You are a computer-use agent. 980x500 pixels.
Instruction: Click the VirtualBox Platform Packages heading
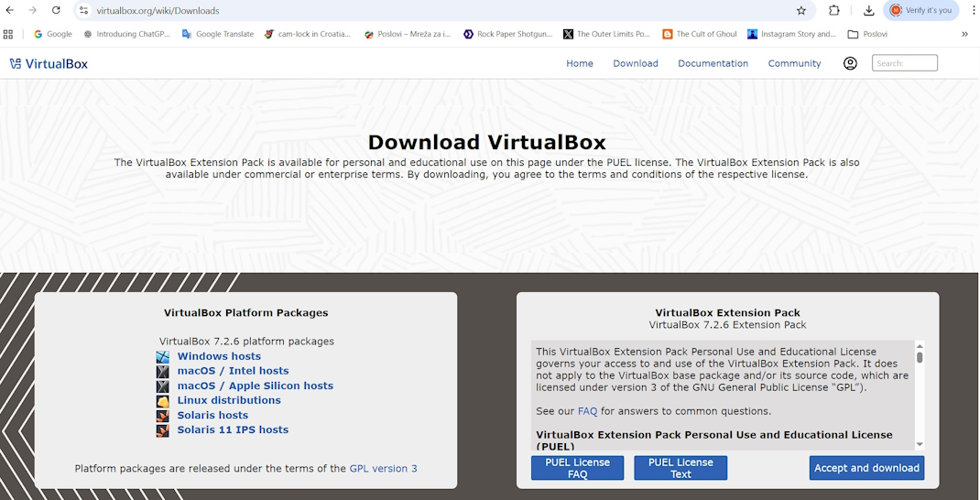coord(245,312)
